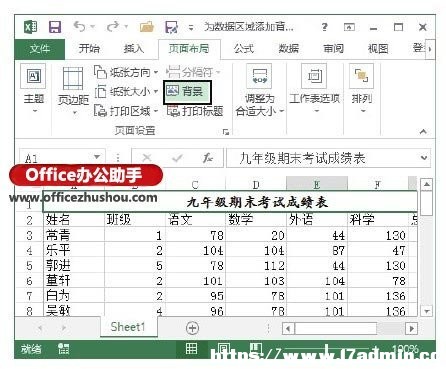Click the Save icon in quick access toolbar

(x=55, y=27)
